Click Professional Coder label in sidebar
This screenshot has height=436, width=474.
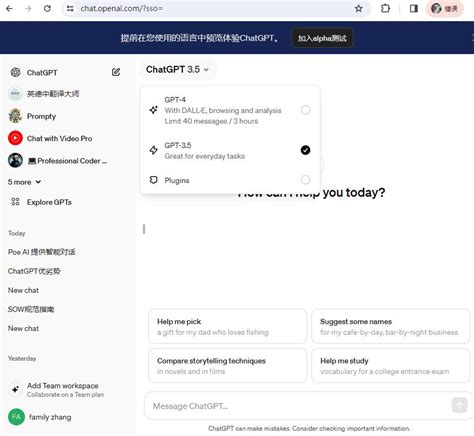point(68,161)
